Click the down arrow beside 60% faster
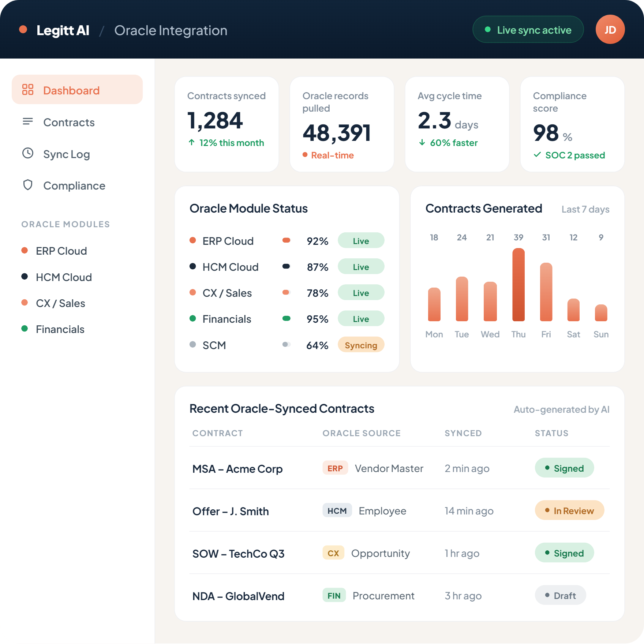This screenshot has width=644, height=644. (422, 142)
